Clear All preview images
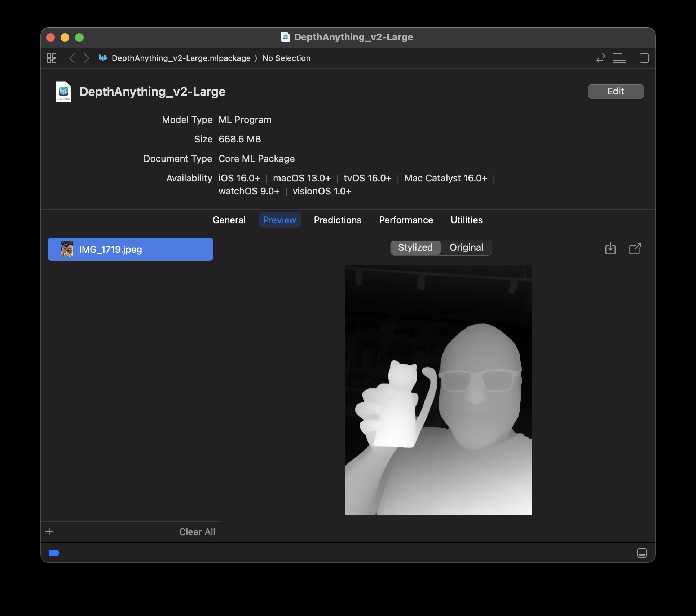Image resolution: width=696 pixels, height=616 pixels. pos(197,531)
